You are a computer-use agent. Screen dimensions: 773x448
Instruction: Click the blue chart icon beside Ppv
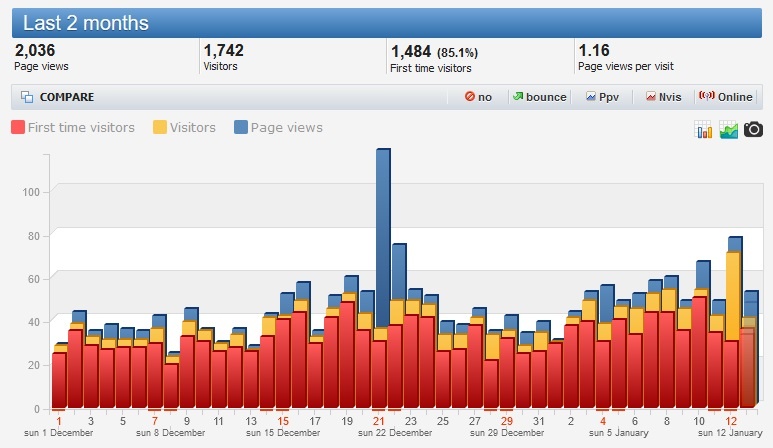[x=591, y=97]
